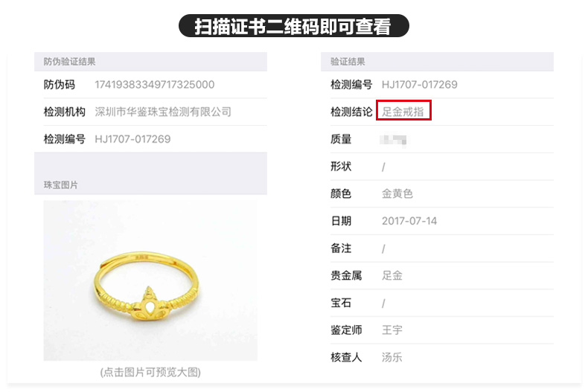Click the blurred quality value

393,140
